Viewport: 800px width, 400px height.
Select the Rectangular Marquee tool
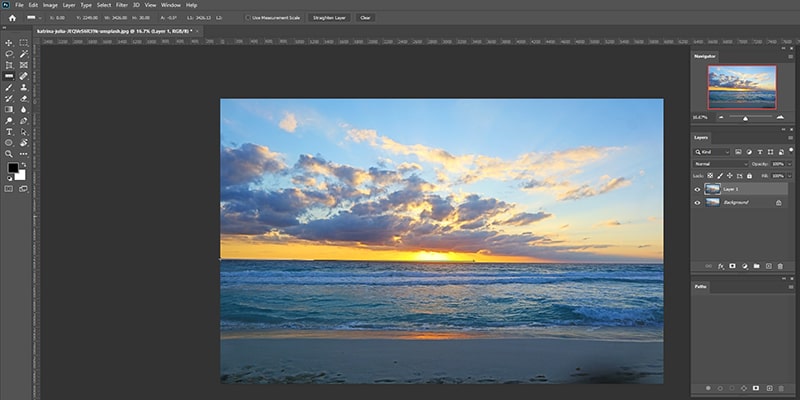click(x=23, y=43)
